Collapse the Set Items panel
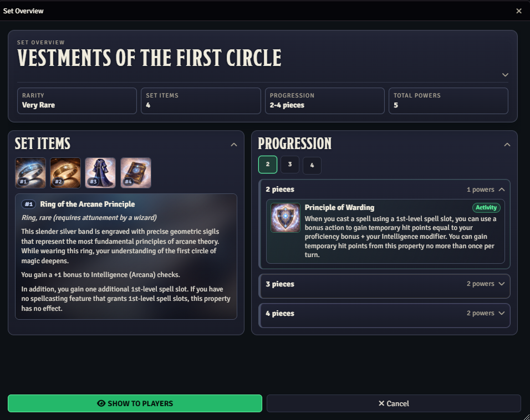The width and height of the screenshot is (530, 420). [234, 145]
